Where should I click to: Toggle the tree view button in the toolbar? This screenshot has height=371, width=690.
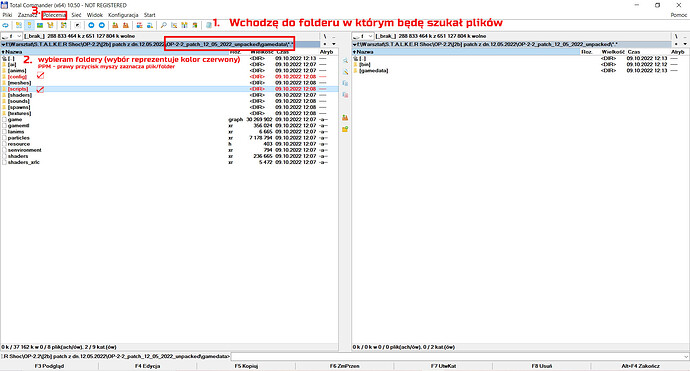50,26
